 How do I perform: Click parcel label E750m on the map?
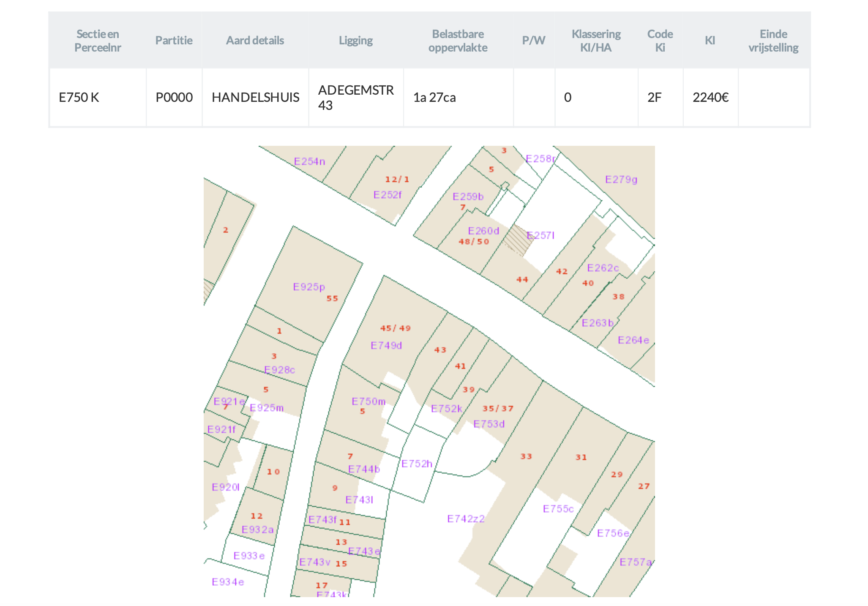(x=368, y=401)
